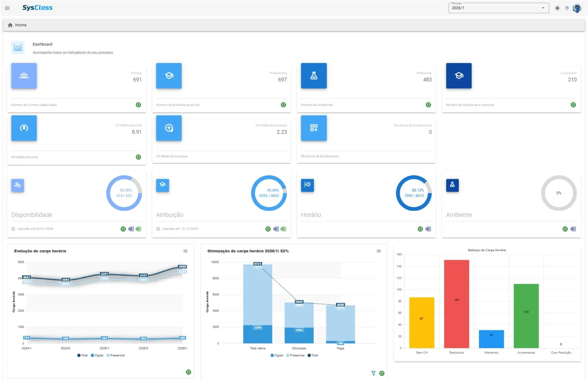Open the Otimização de carga horária chart menu
The image size is (588, 380).
pos(379,251)
